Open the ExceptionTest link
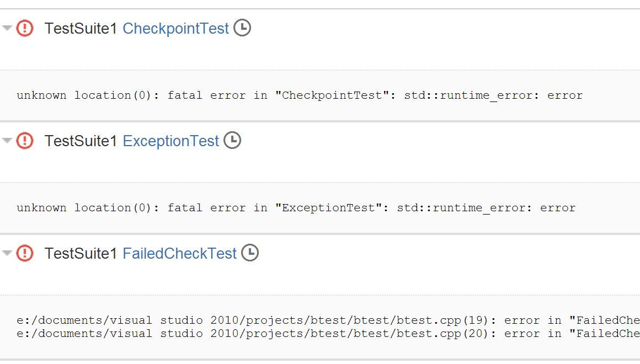This screenshot has width=640, height=364. pos(171,141)
